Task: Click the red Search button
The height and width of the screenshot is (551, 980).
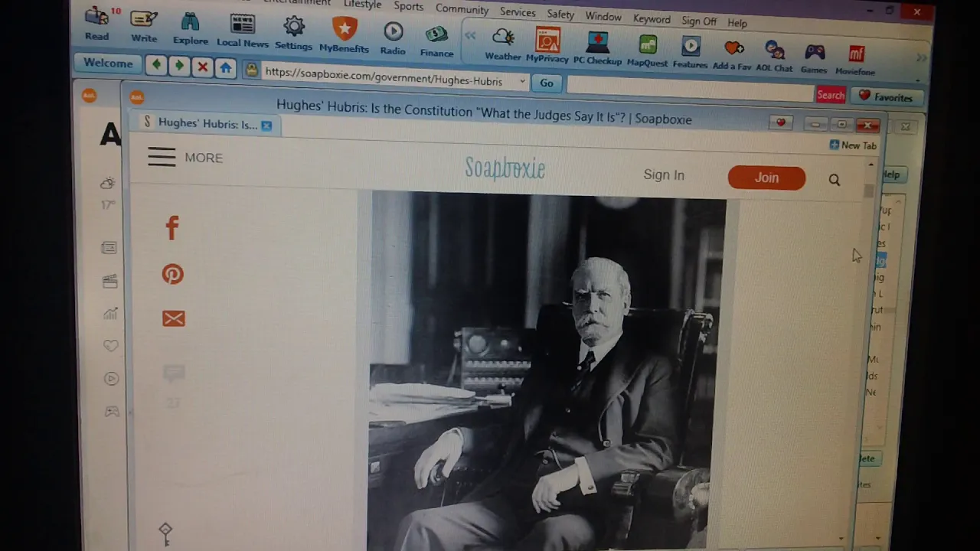Action: pyautogui.click(x=831, y=95)
